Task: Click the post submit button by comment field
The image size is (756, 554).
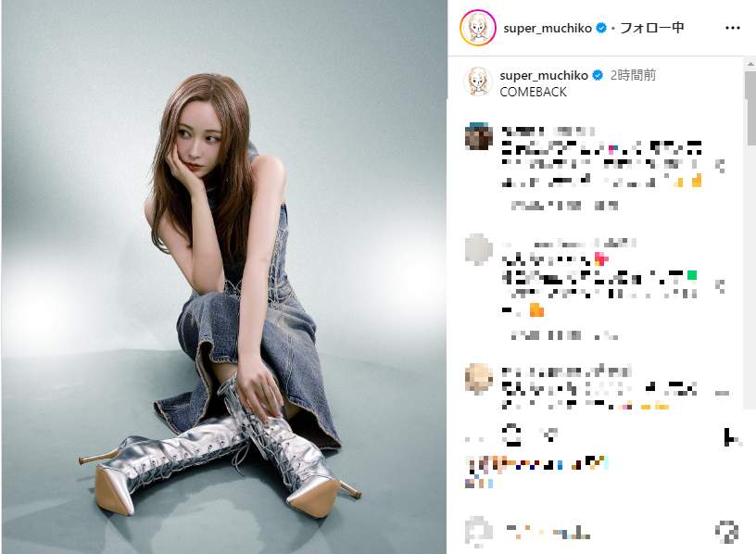Action: pyautogui.click(x=727, y=532)
